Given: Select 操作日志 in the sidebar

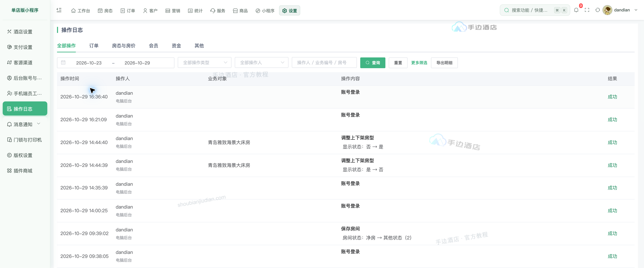Looking at the screenshot, I should (25, 109).
